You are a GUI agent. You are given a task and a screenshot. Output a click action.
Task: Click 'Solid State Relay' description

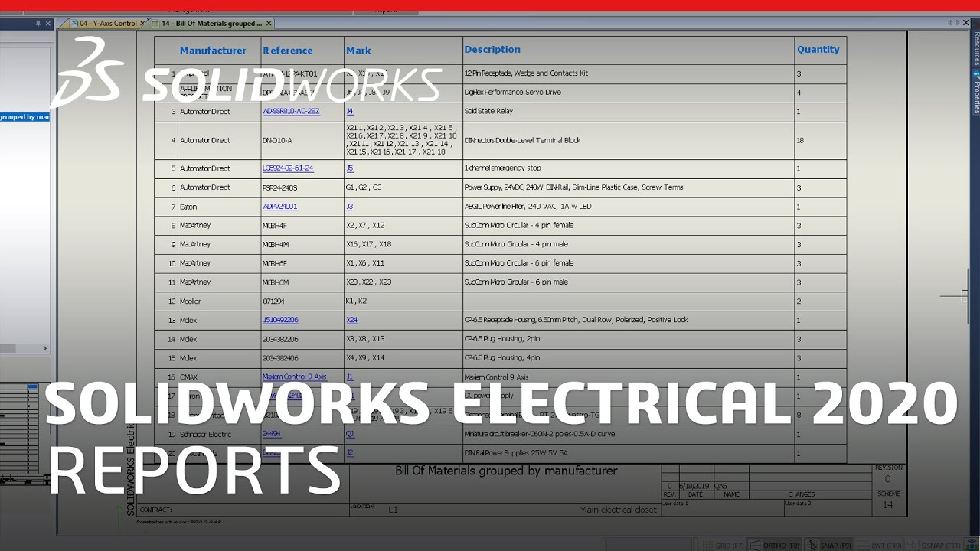488,112
